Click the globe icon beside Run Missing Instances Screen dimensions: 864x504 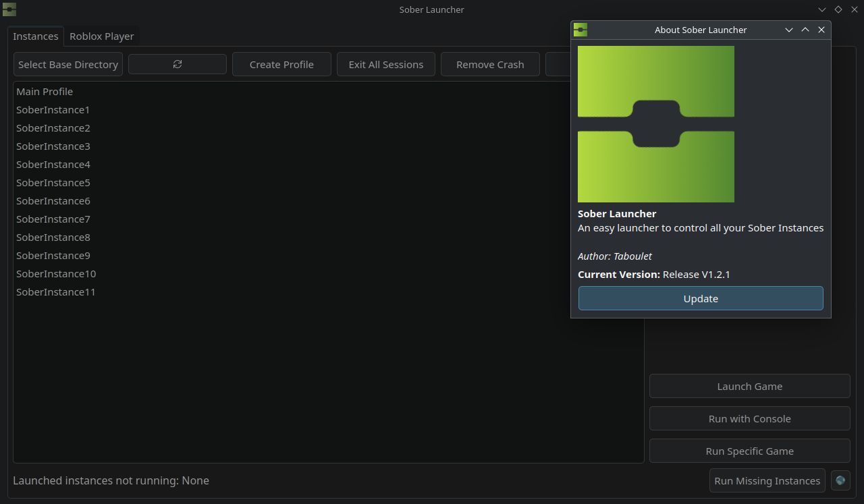pyautogui.click(x=840, y=480)
